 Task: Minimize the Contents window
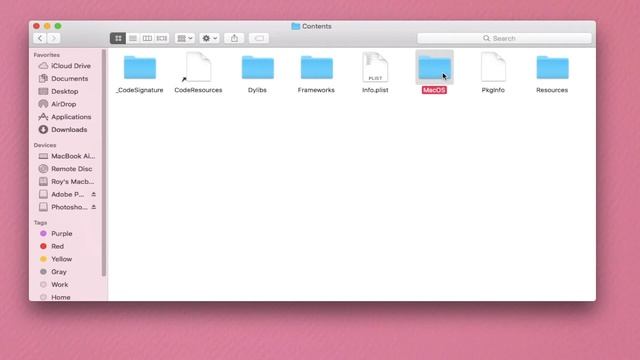click(47, 26)
